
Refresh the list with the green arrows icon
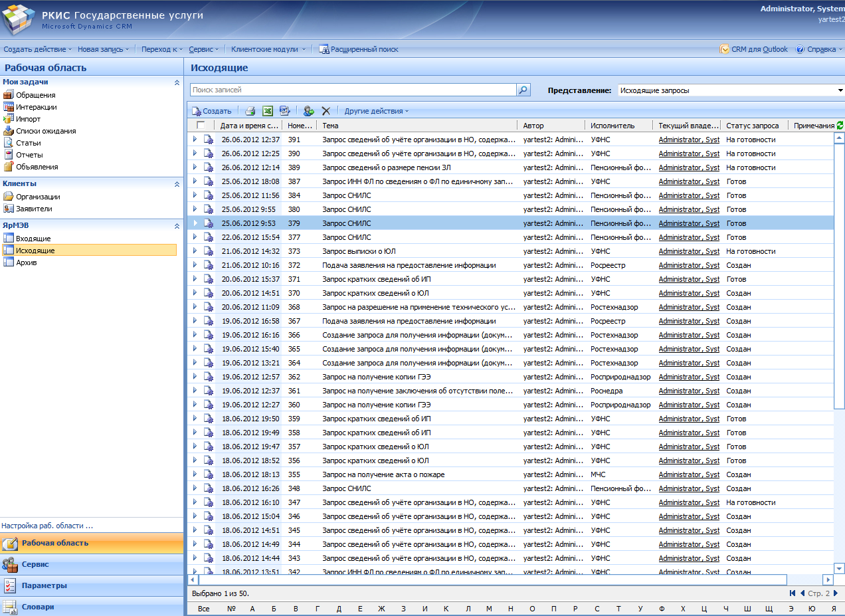840,125
